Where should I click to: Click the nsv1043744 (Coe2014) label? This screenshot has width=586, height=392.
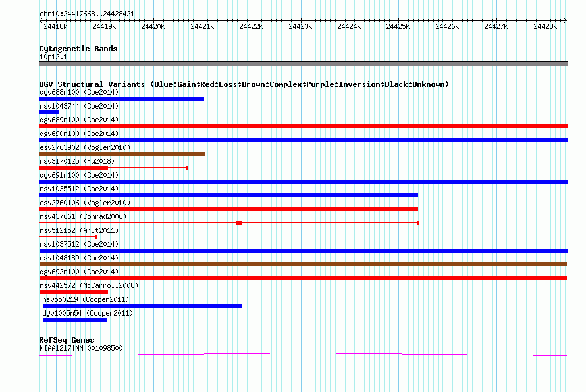[x=79, y=106]
